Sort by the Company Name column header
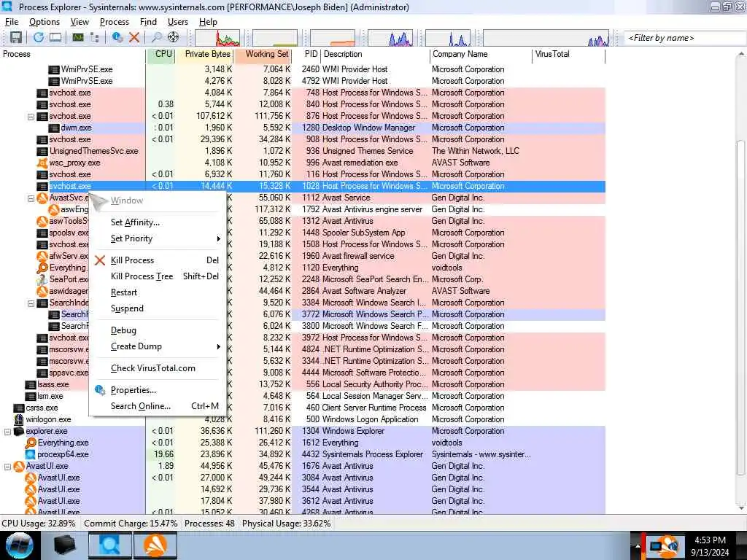 (480, 54)
